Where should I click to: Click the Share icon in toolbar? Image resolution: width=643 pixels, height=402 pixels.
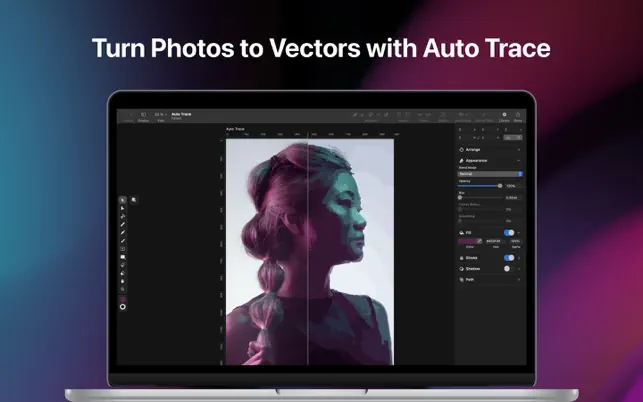[518, 116]
